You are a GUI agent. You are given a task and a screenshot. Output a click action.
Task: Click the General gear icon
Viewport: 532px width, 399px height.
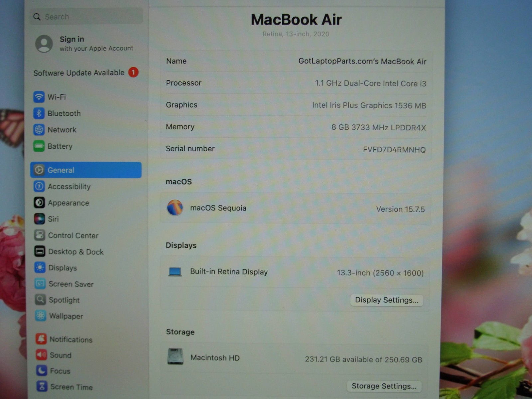pos(39,170)
